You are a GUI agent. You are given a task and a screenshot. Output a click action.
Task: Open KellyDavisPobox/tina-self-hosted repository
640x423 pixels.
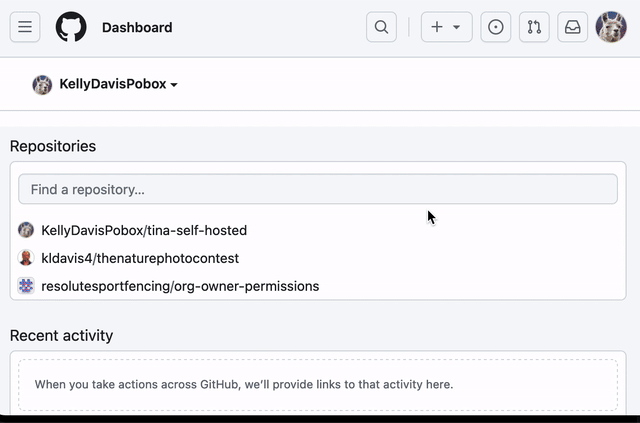click(144, 230)
